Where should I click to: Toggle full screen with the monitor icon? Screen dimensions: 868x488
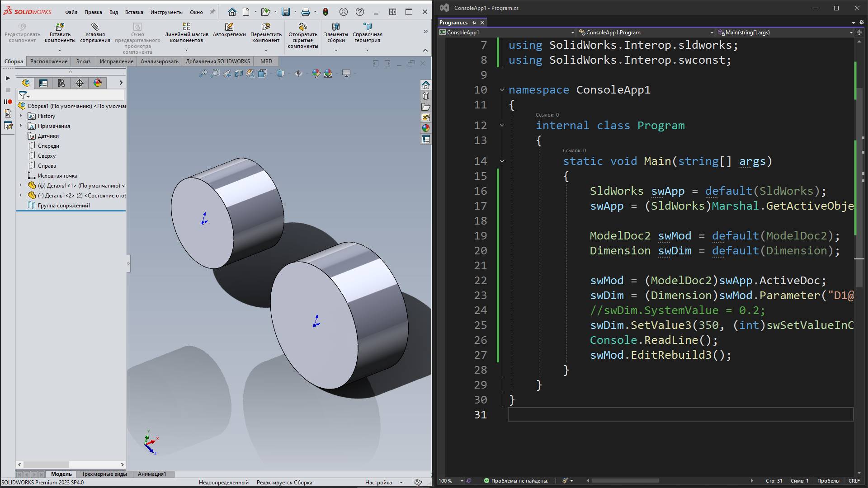tap(347, 73)
